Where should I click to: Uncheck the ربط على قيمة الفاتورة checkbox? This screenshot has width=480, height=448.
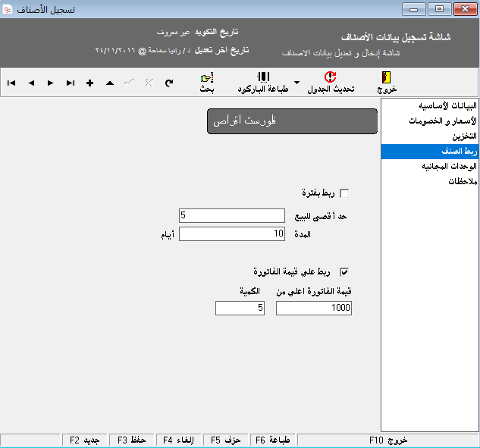(x=345, y=271)
